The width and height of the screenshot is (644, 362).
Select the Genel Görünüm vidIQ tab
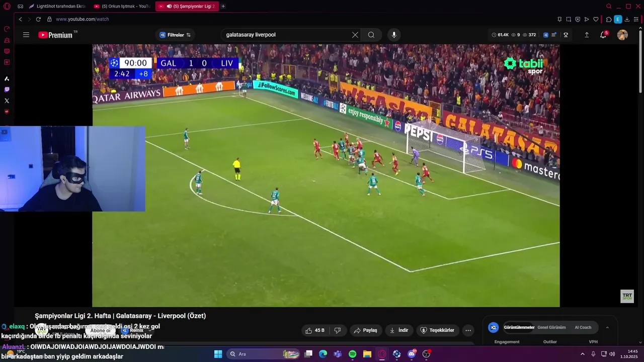tap(551, 327)
